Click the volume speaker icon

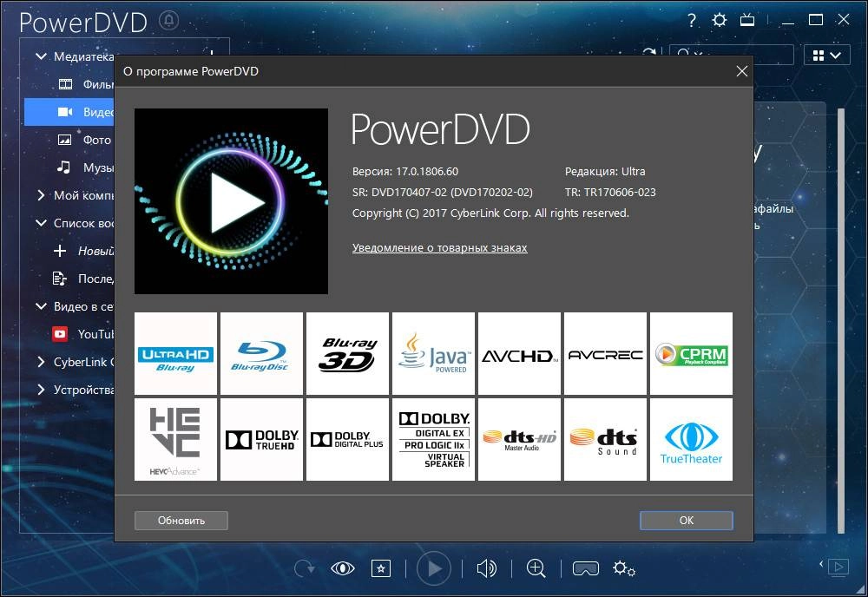(x=487, y=568)
